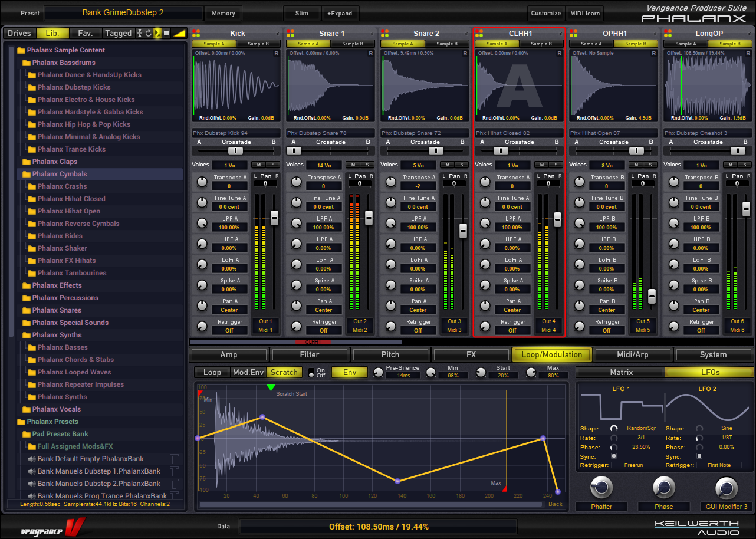This screenshot has width=756, height=539.
Task: Click the yellow volume ramp icon in browser
Action: [x=180, y=34]
